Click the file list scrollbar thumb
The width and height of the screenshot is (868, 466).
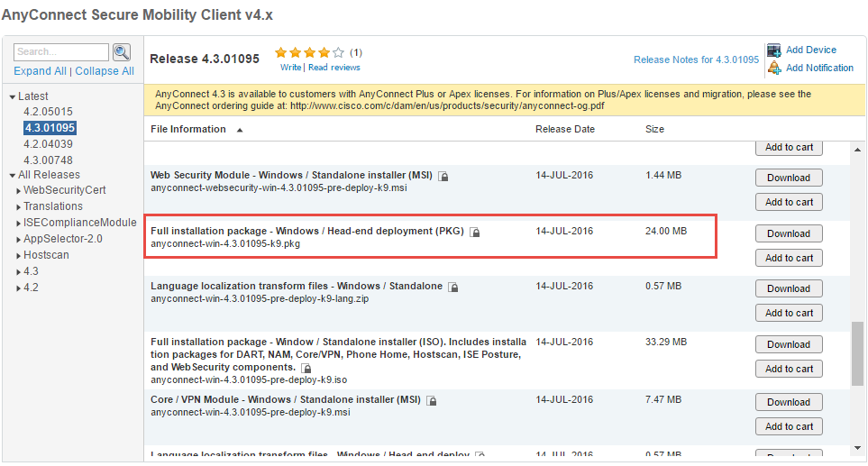point(857,353)
